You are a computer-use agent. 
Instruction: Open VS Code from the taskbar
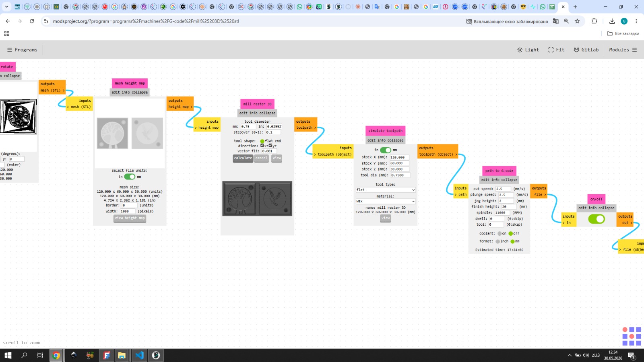point(139,355)
